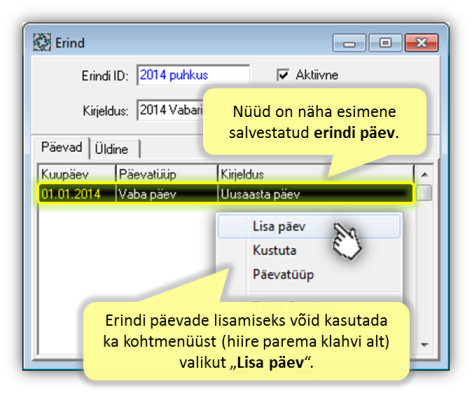Viewport: 472px width, 393px height.
Task: Minimize the Erind window
Action: click(x=349, y=43)
